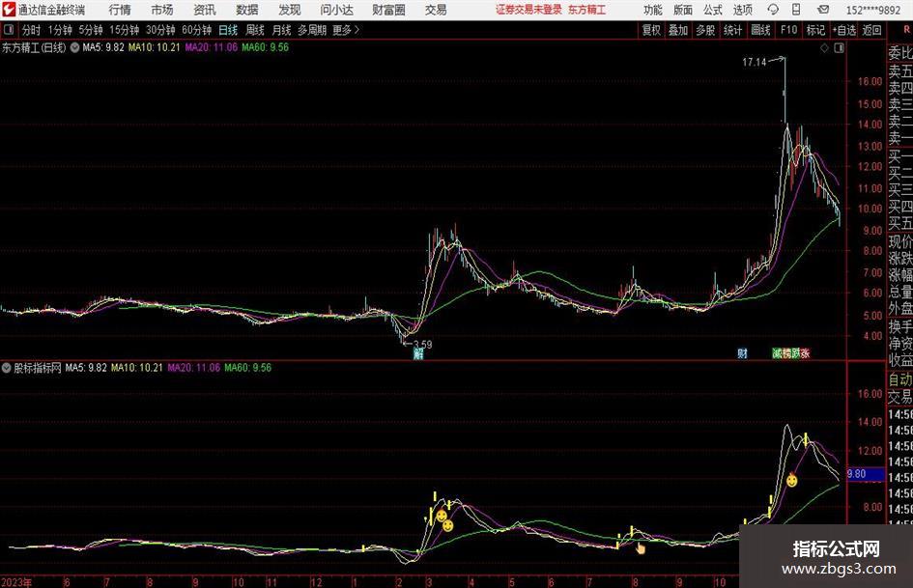Switch to the 月线 monthly tab
The image size is (913, 588).
pyautogui.click(x=281, y=30)
